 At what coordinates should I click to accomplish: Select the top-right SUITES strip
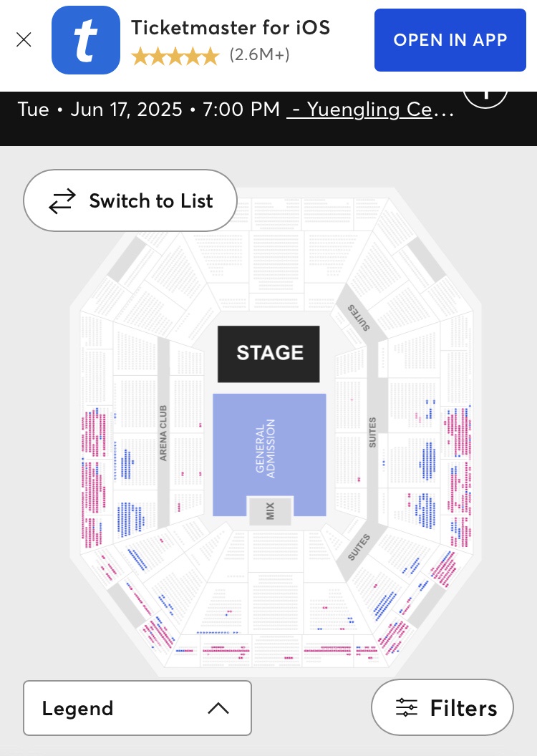[358, 318]
